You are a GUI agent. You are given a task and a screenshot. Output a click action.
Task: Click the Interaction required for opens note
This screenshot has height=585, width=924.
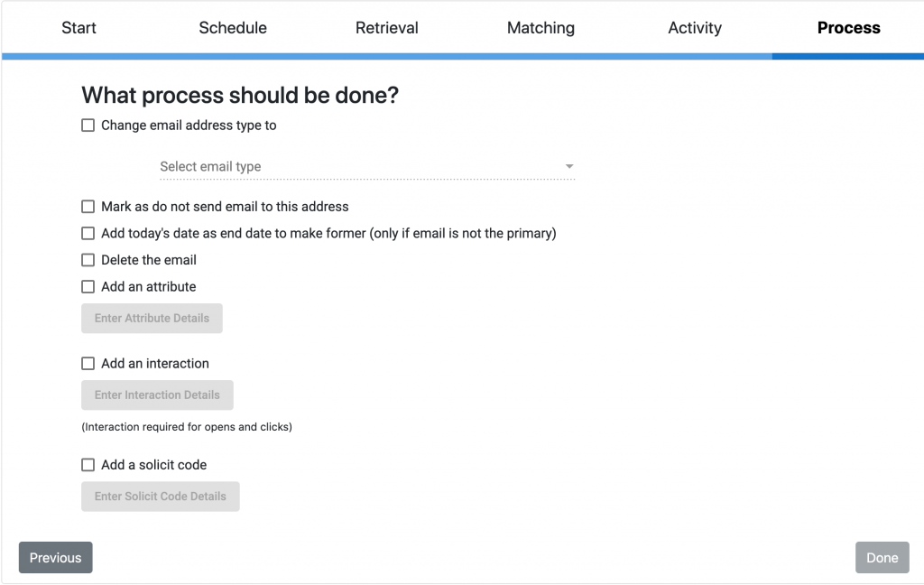tap(187, 427)
